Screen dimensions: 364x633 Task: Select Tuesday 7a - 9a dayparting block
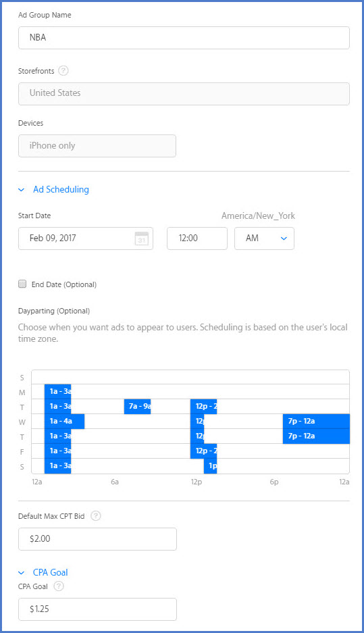(138, 406)
